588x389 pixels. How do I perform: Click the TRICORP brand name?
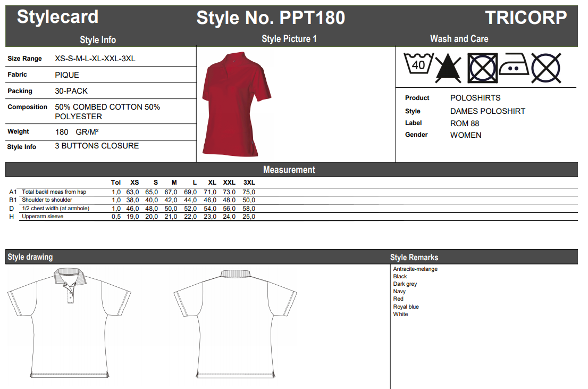click(526, 18)
